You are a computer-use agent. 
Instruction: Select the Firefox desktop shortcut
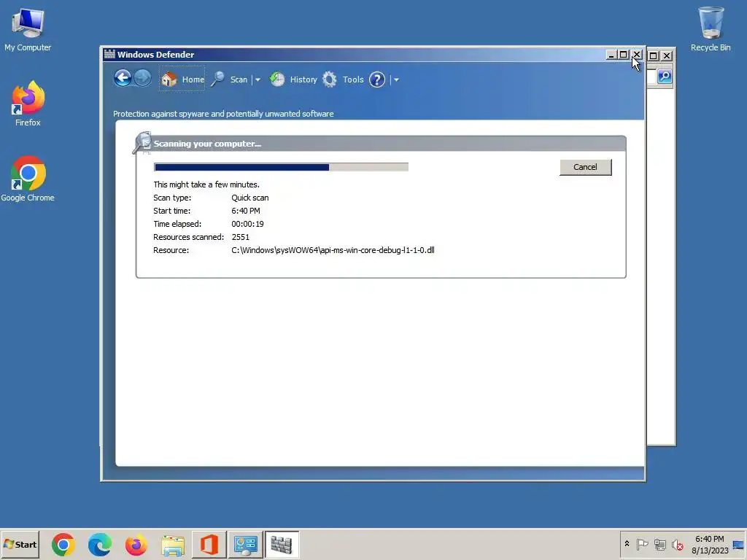pos(28,104)
